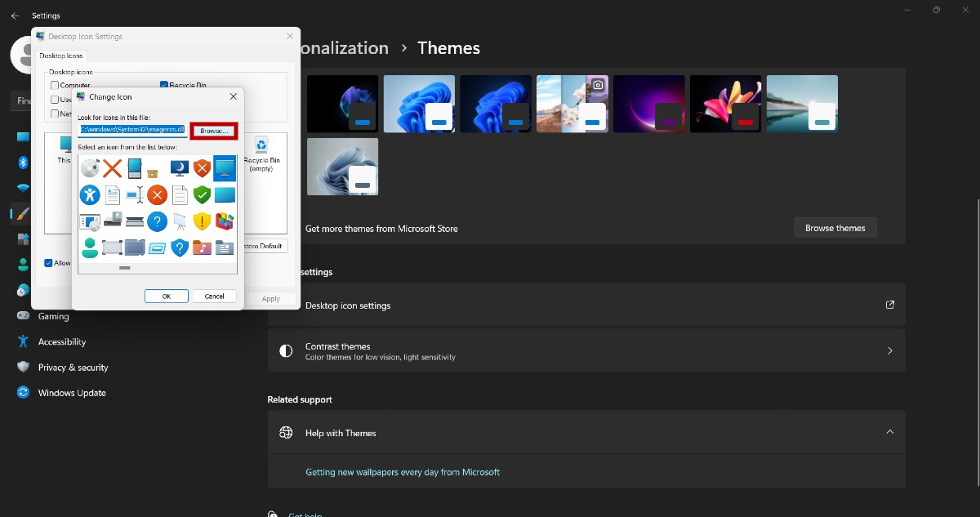Open Getting new wallpapers every day link
Screen dimensions: 980x517
point(403,472)
